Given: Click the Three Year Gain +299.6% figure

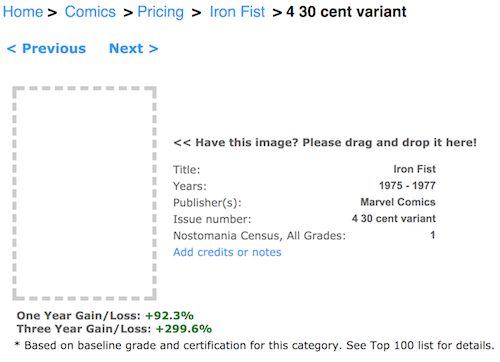Looking at the screenshot, I should [184, 329].
